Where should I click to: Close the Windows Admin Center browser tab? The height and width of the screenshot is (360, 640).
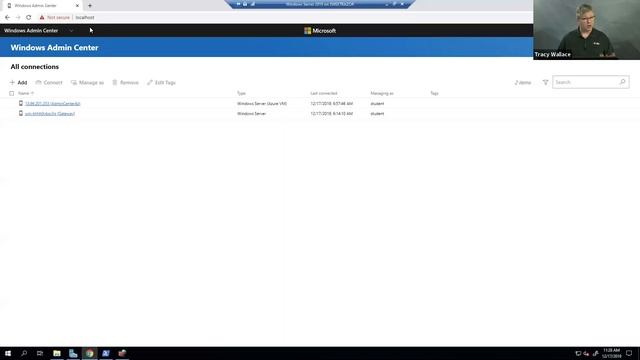[x=77, y=6]
